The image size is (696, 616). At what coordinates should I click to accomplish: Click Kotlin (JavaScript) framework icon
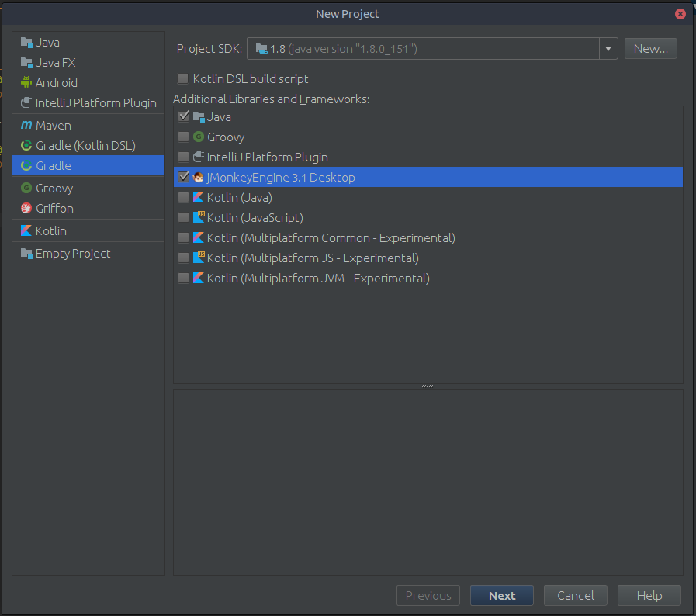[x=199, y=217]
